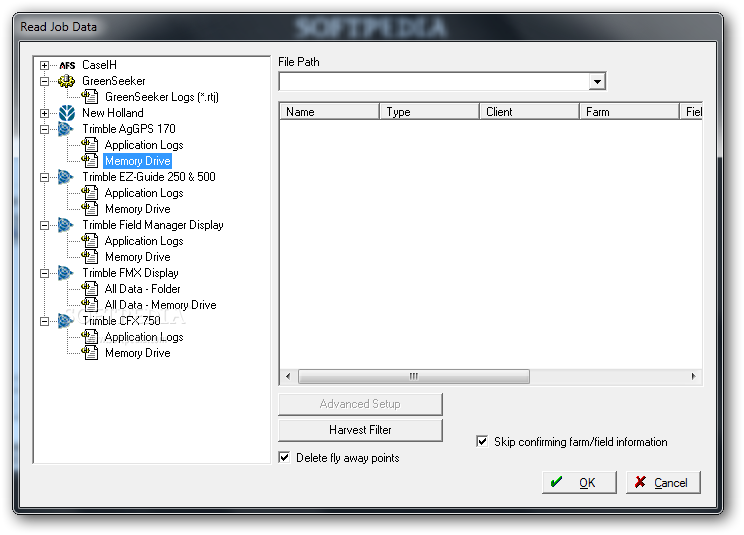Image resolution: width=744 pixels, height=535 pixels.
Task: Click the CaseIH AFS brand icon
Action: 67,65
